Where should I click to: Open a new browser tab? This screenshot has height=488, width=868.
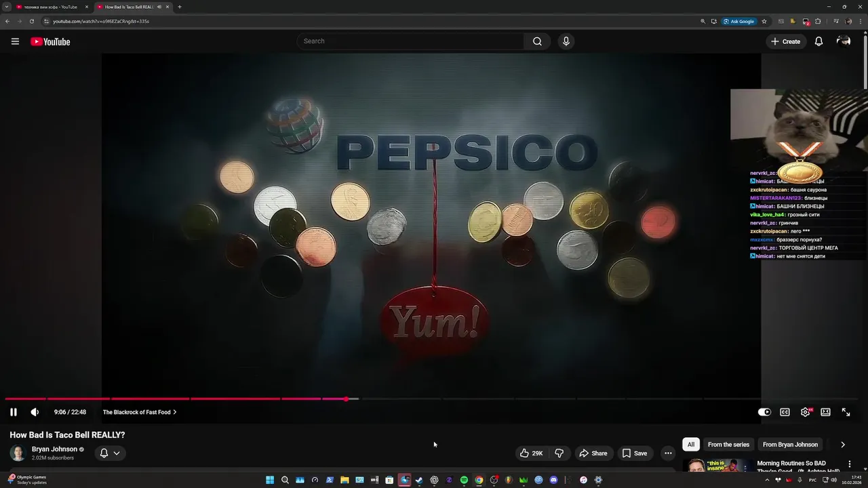180,7
